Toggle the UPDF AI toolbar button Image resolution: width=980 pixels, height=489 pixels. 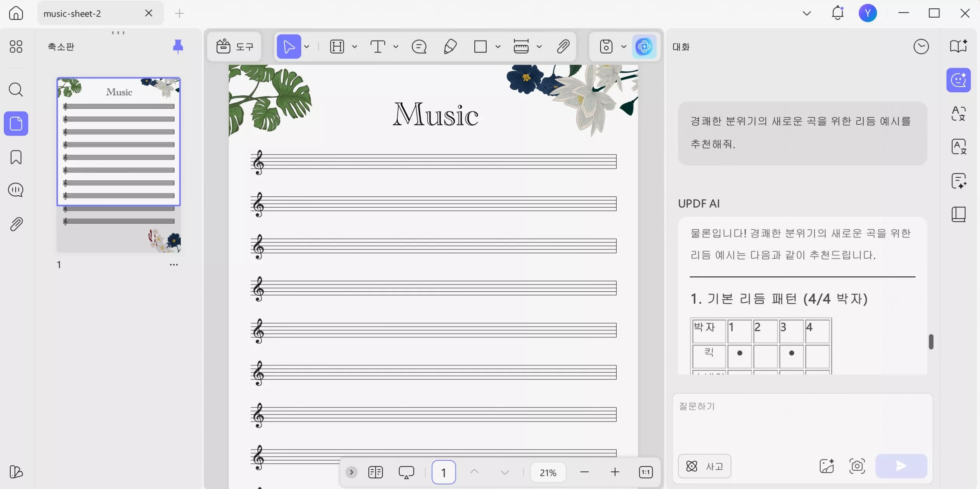(x=644, y=47)
